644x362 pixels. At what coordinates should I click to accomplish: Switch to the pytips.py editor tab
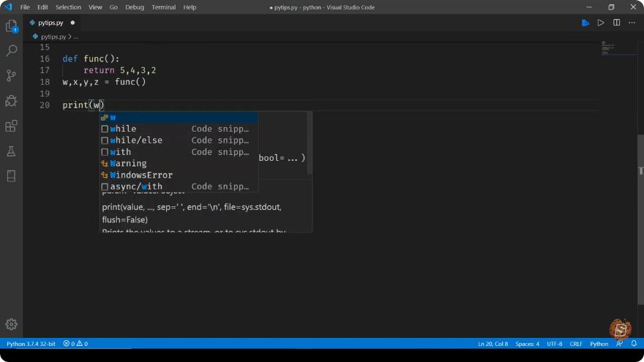[50, 23]
